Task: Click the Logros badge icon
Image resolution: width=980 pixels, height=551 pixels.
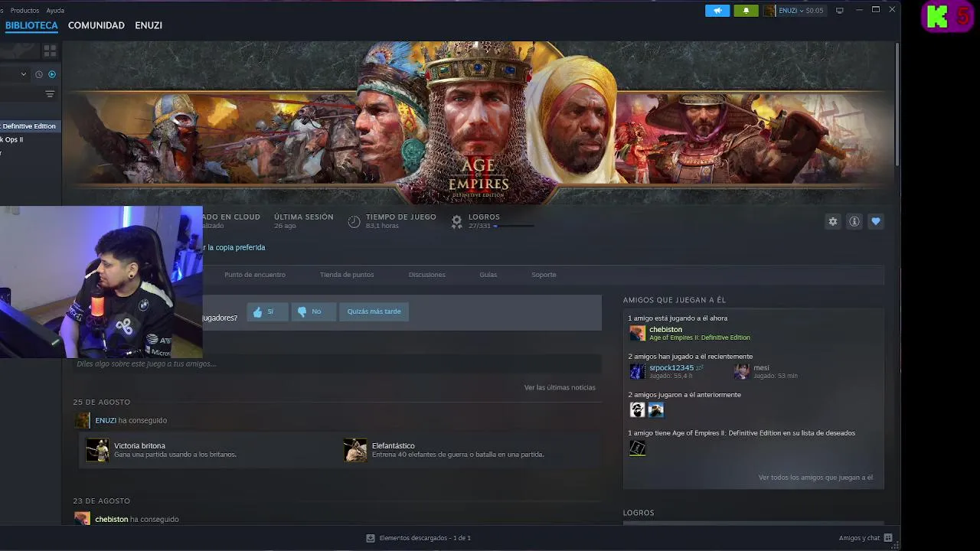Action: point(457,221)
